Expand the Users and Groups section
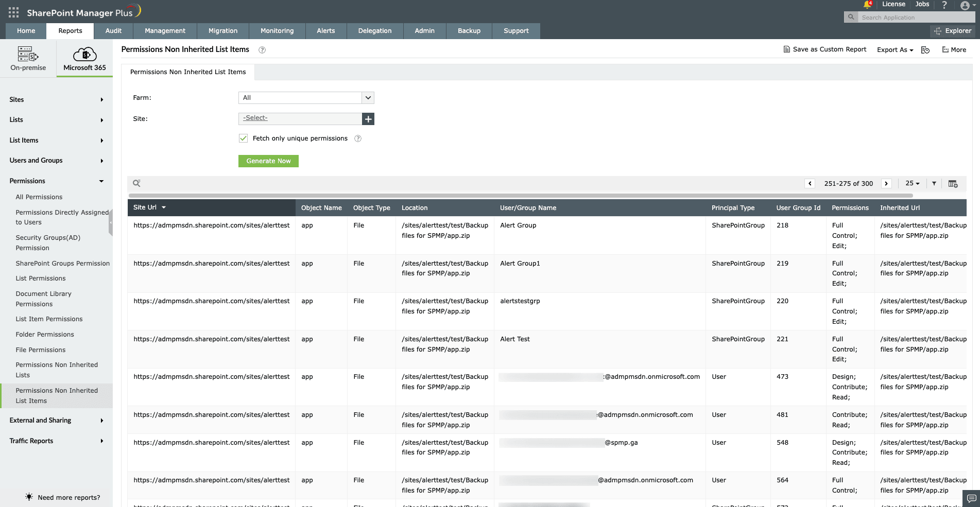 pyautogui.click(x=56, y=161)
